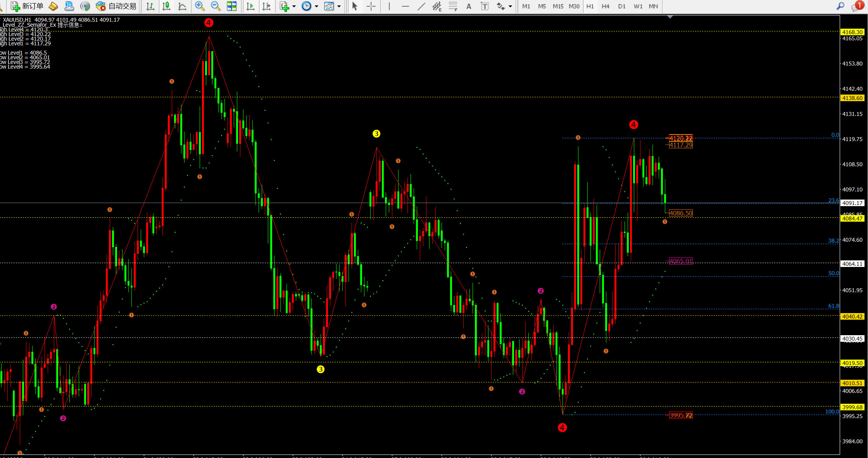Click the 4168.30 yellow price label

click(852, 32)
